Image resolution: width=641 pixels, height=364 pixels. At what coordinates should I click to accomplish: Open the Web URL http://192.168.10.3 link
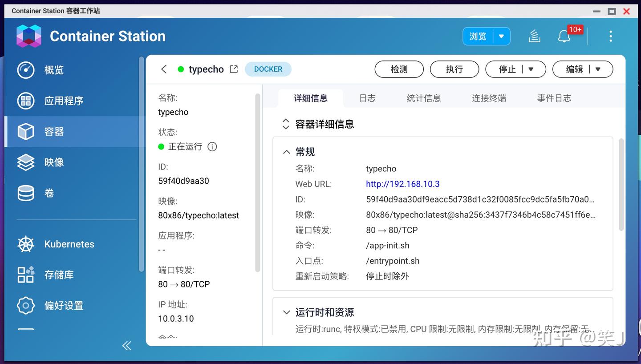click(402, 184)
